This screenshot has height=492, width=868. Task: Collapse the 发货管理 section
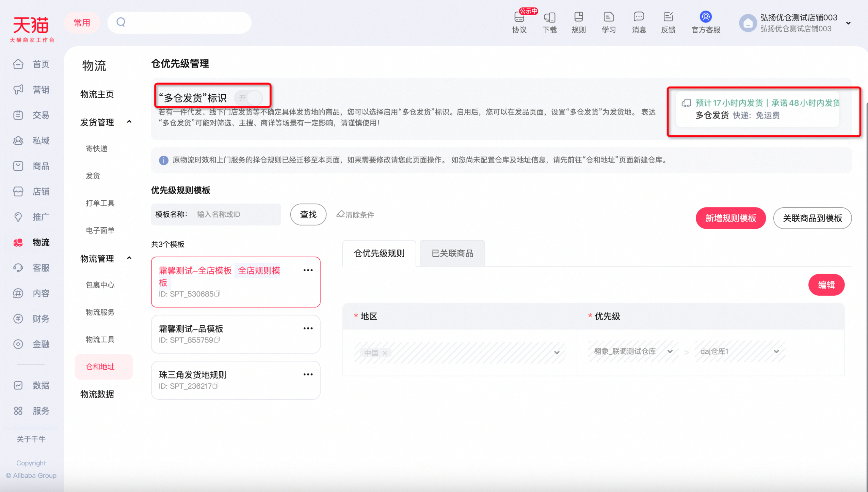[x=129, y=122]
